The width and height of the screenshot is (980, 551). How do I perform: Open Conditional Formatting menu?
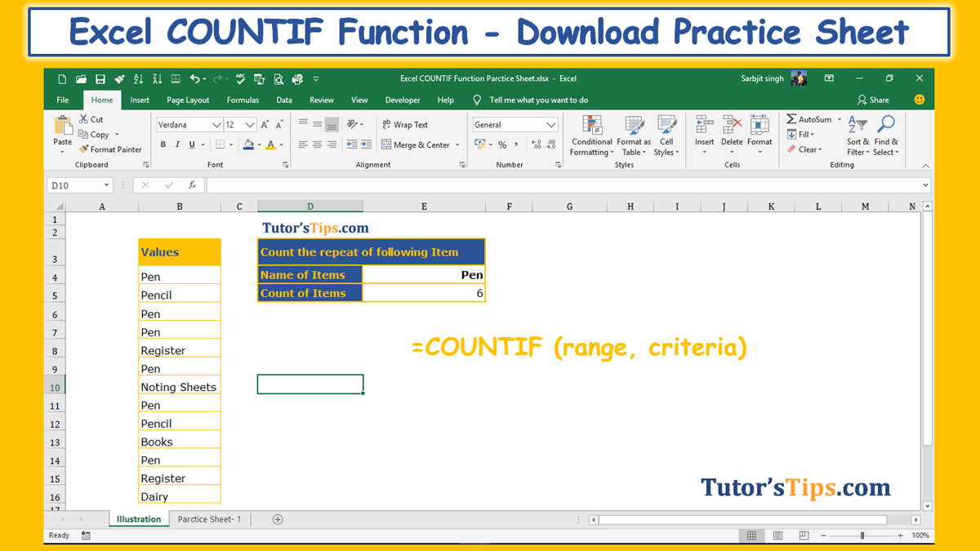[592, 136]
